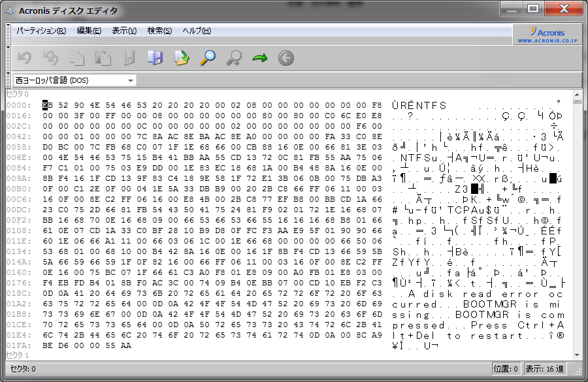Select the highlighted first byte at offset 0000
The height and width of the screenshot is (382, 588).
coord(45,105)
